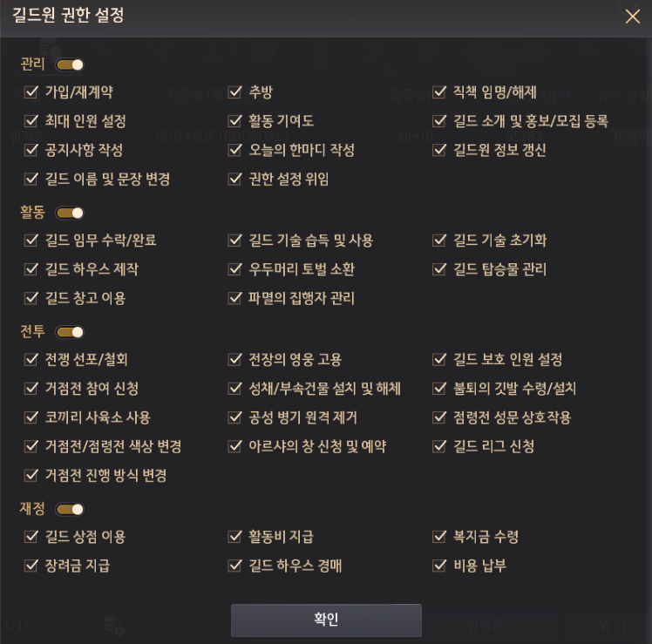652x644 pixels.
Task: Uncheck 우두머리 토벌 소환 checkbox
Action: [x=235, y=269]
